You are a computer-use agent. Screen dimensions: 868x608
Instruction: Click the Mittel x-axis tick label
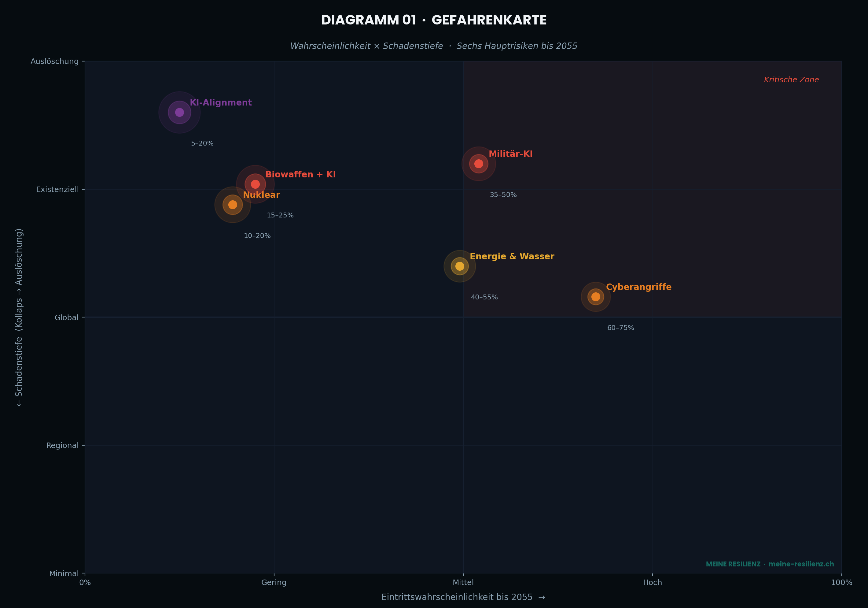point(463,583)
